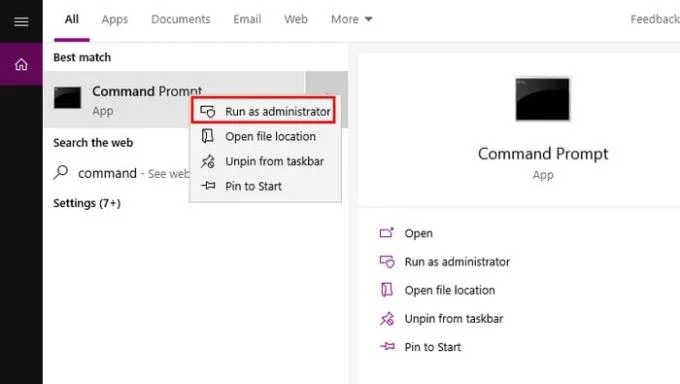Click Unpin from taskbar in preview pane
Image resolution: width=680 pixels, height=384 pixels.
coord(454,319)
